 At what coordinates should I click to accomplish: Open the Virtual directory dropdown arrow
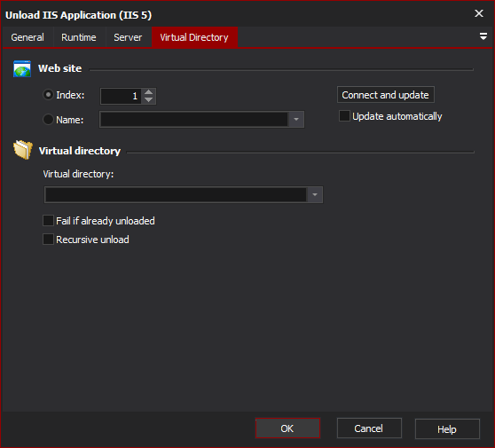click(x=314, y=194)
